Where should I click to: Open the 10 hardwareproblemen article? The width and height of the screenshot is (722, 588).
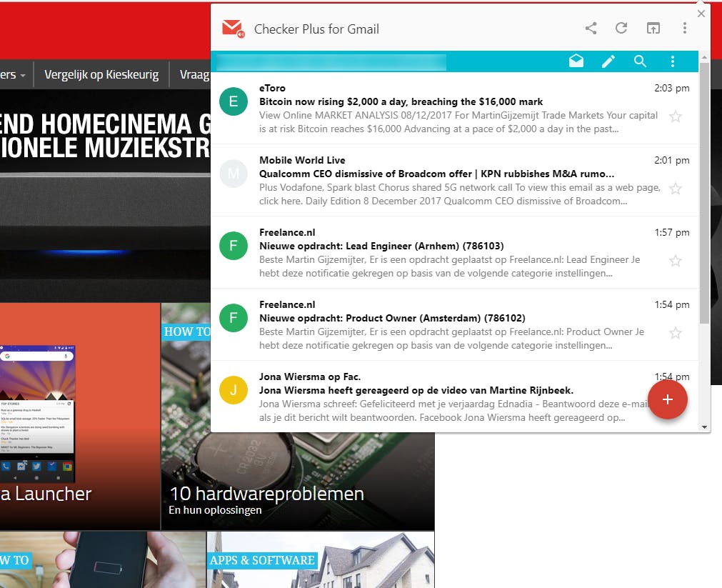pos(266,494)
